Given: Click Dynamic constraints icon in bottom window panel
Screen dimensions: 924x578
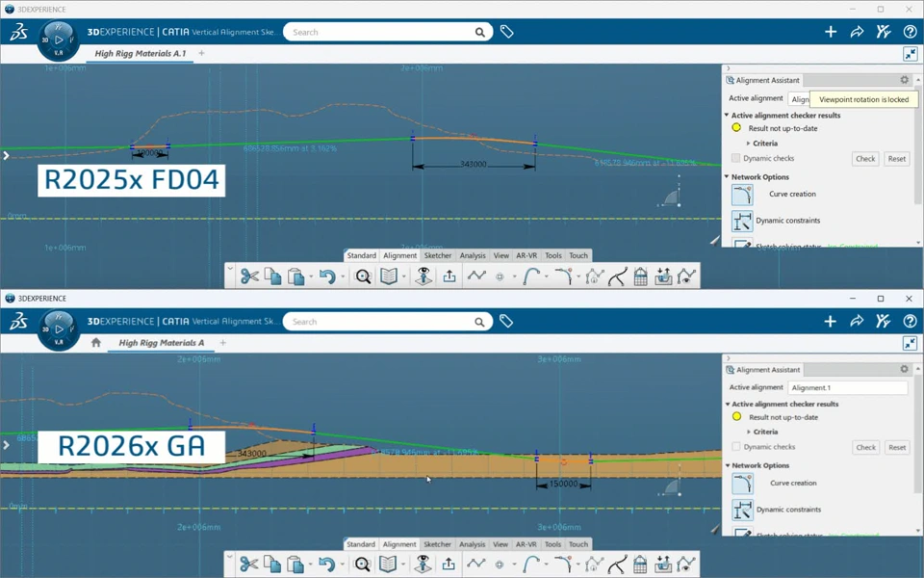Looking at the screenshot, I should pyautogui.click(x=742, y=510).
